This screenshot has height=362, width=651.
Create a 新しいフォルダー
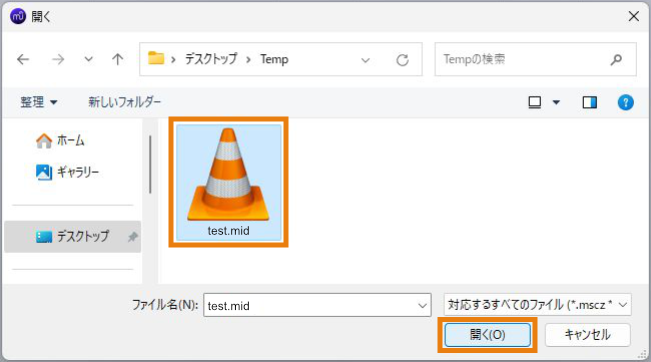tap(124, 102)
